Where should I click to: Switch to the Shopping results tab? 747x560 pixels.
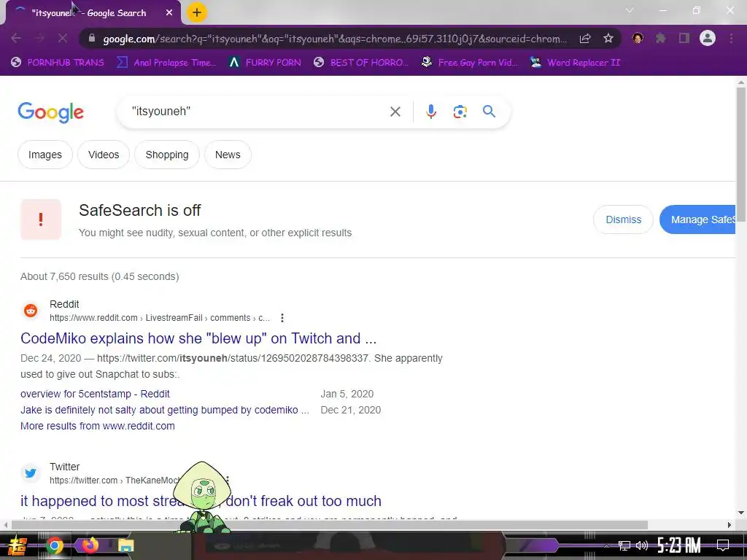(x=167, y=155)
